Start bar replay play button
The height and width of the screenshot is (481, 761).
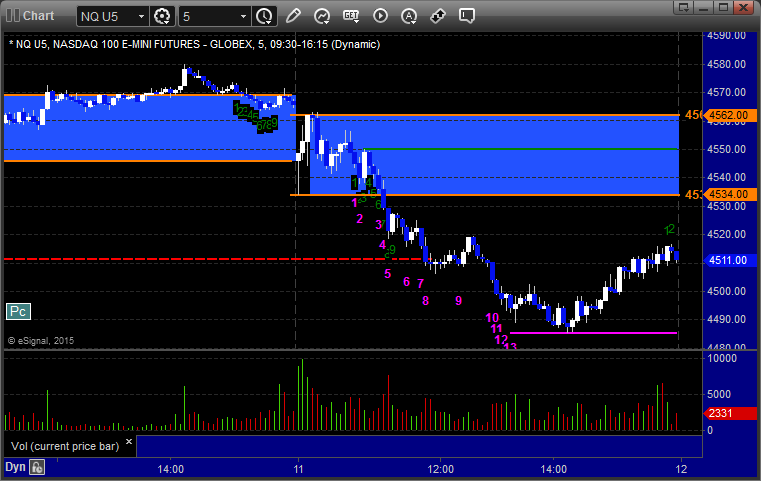tap(380, 16)
